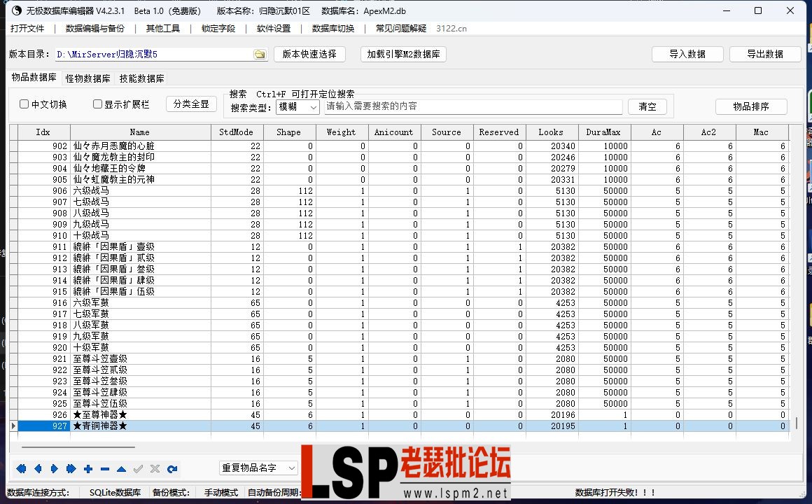
Task: Switch to the 怪物数据库 tab
Action: click(x=87, y=78)
